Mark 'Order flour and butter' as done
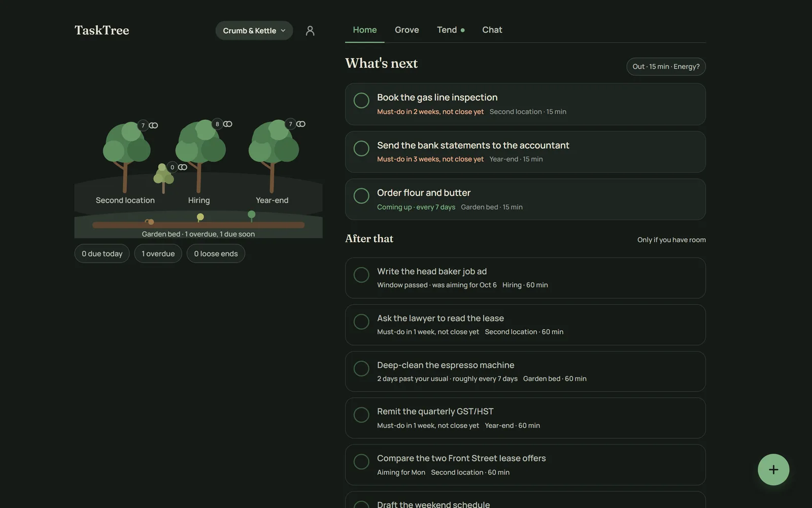 coord(361,196)
